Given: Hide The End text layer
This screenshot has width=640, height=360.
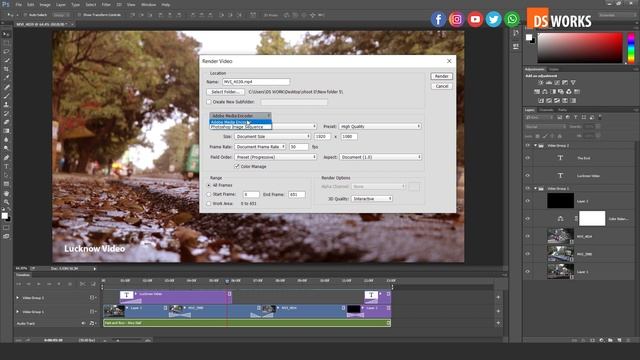Looking at the screenshot, I should (527, 158).
